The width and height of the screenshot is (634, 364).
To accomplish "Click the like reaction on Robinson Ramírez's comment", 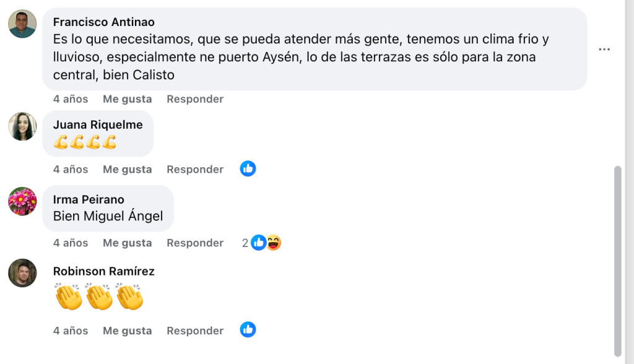I will click(x=248, y=329).
